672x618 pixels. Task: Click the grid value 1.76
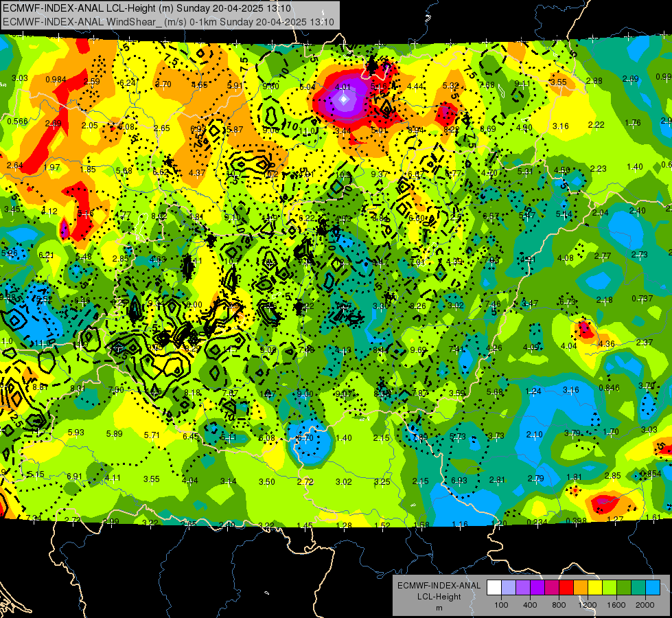633,123
